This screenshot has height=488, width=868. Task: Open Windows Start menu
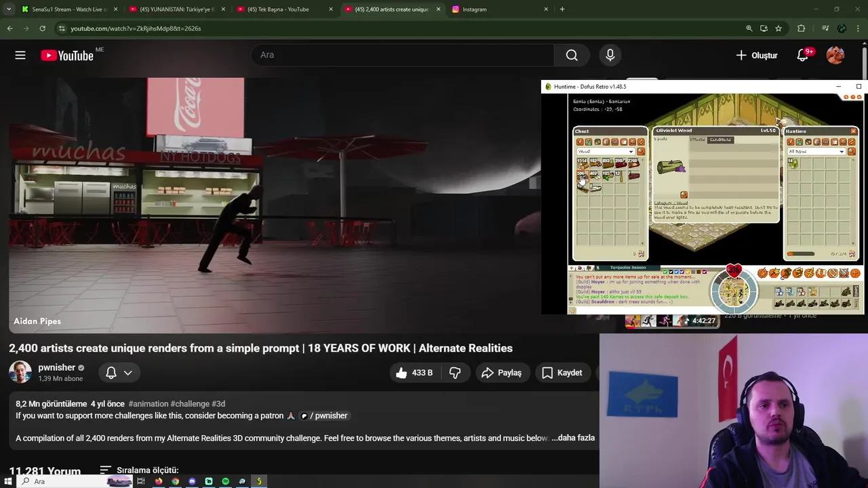tap(8, 481)
